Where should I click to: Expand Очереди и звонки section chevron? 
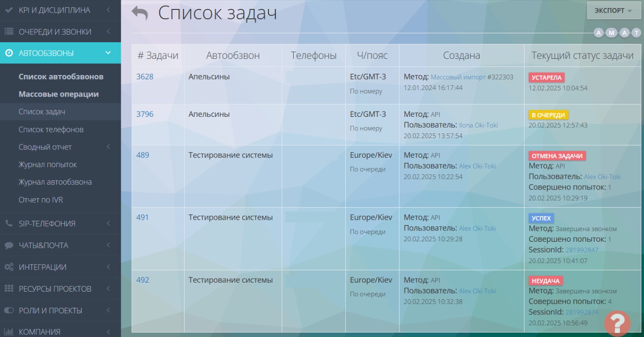point(109,31)
